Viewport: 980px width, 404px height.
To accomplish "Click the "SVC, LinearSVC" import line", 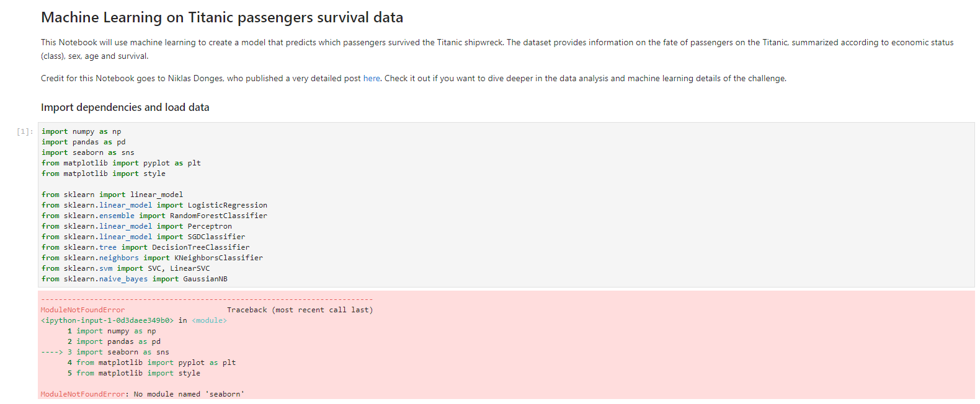I will 126,268.
